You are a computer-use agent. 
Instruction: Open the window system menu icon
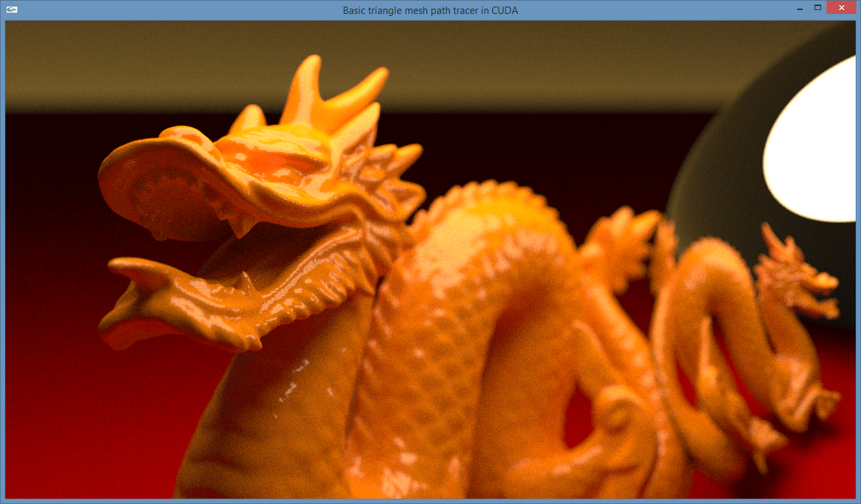click(x=12, y=10)
